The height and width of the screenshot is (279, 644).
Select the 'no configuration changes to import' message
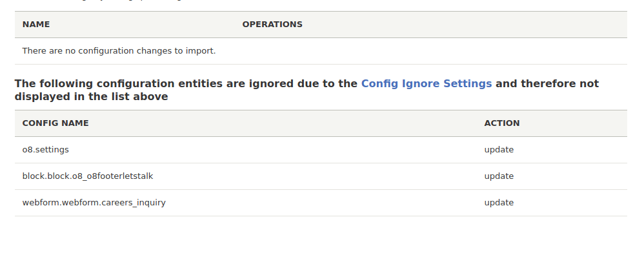pos(119,51)
